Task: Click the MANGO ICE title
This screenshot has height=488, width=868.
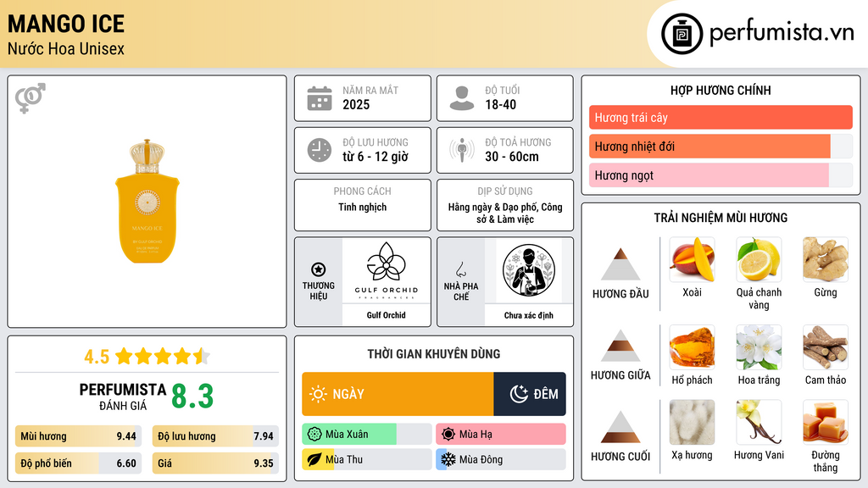Action: click(66, 24)
